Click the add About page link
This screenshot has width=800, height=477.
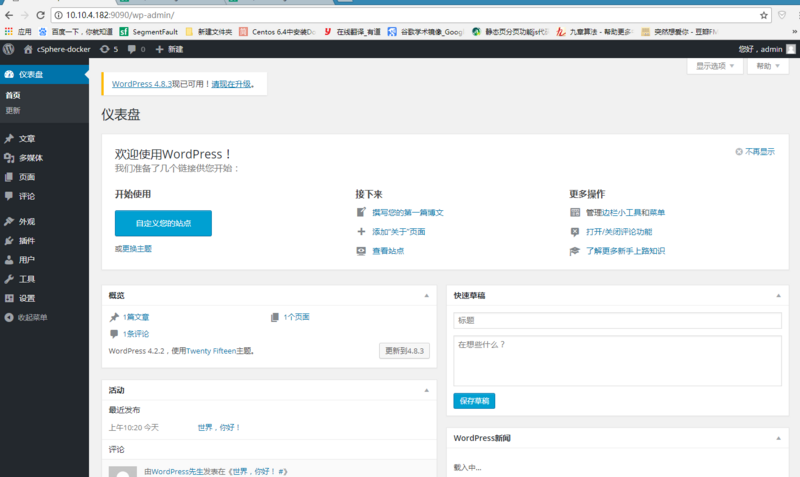pyautogui.click(x=398, y=232)
